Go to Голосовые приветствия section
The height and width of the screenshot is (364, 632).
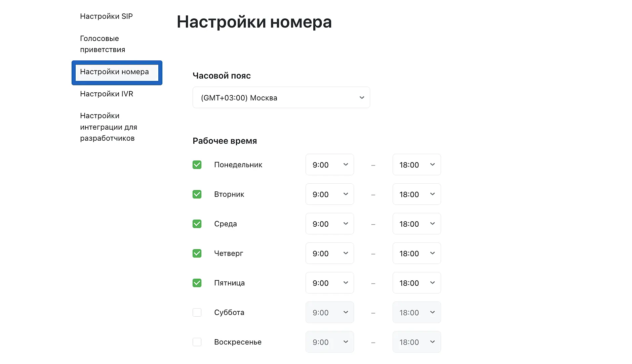pos(102,44)
